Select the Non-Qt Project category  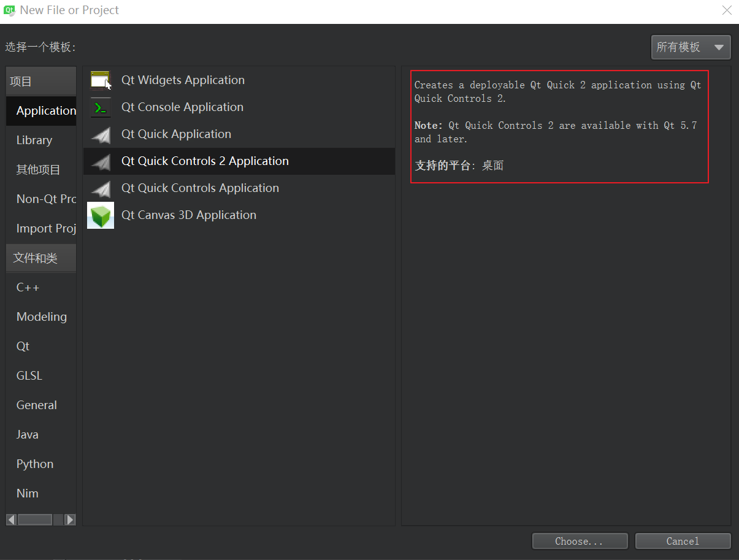tap(41, 199)
